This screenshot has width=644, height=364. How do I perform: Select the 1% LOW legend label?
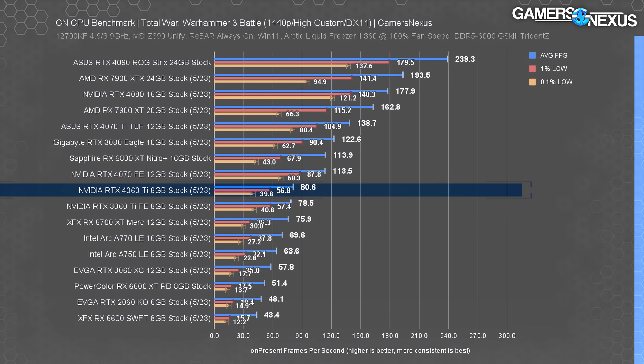pyautogui.click(x=554, y=69)
